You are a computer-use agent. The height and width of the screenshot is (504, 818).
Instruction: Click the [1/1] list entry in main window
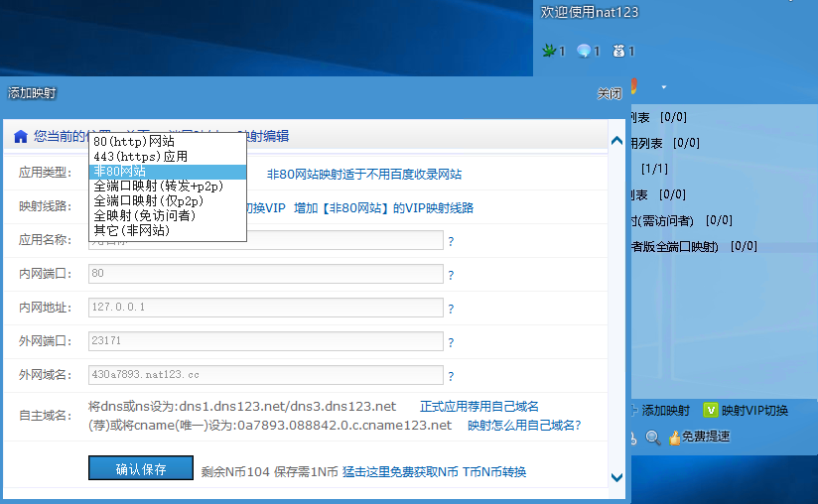tap(654, 169)
